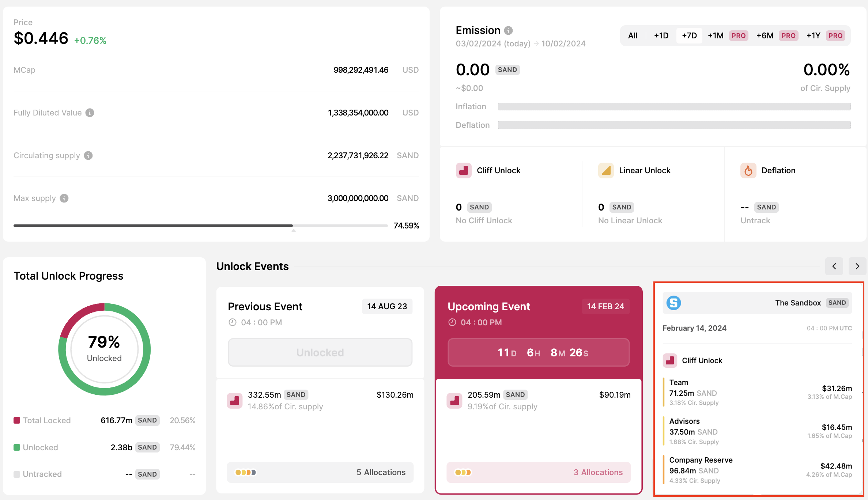Click Circulating supply info icon
The image size is (868, 500).
[x=88, y=155]
